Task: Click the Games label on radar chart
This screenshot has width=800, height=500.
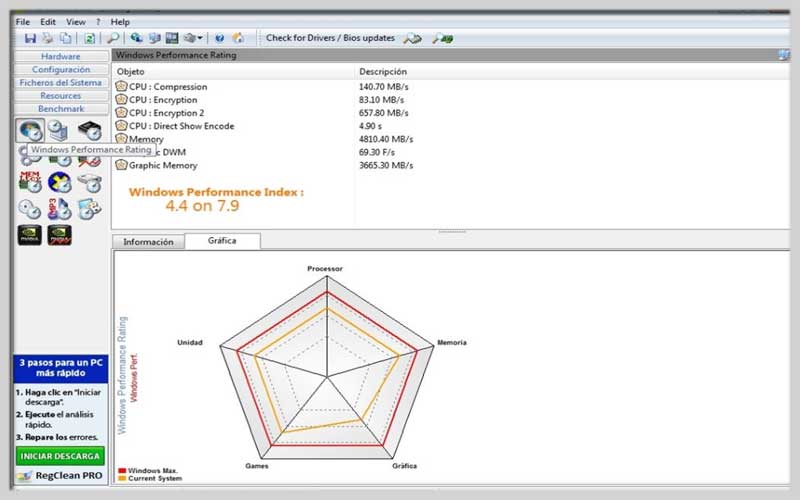Action: [257, 466]
